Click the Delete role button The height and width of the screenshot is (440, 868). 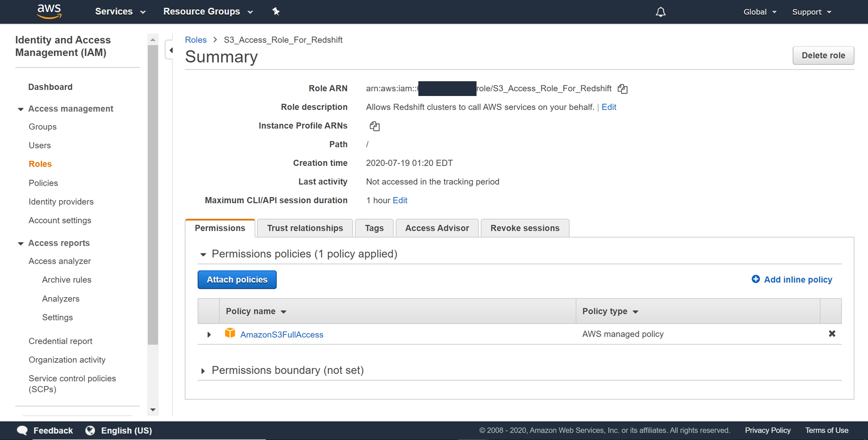(823, 56)
